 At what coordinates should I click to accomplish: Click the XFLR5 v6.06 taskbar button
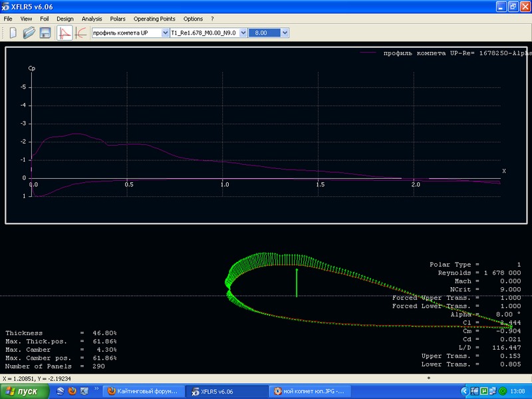pyautogui.click(x=225, y=392)
